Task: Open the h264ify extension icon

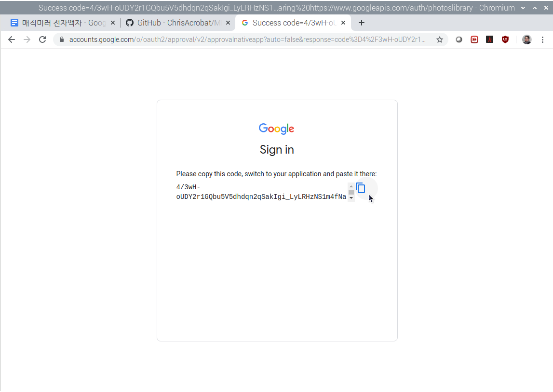Action: 489,39
